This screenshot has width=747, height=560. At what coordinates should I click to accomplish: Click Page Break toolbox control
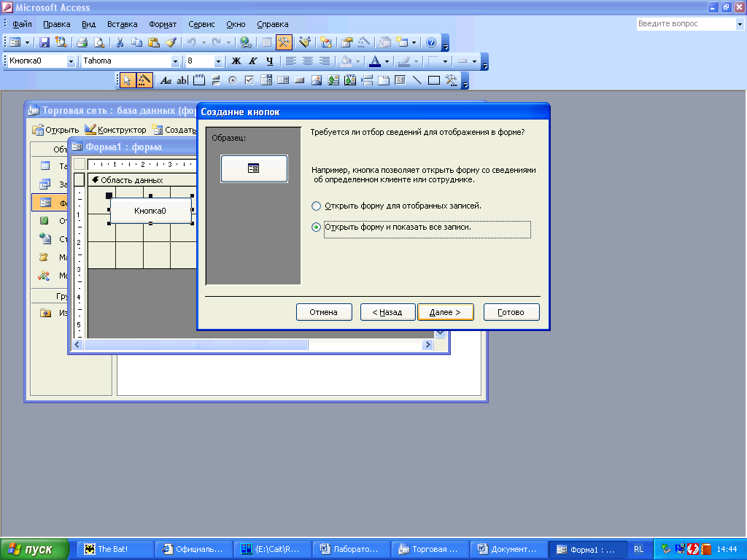point(367,80)
